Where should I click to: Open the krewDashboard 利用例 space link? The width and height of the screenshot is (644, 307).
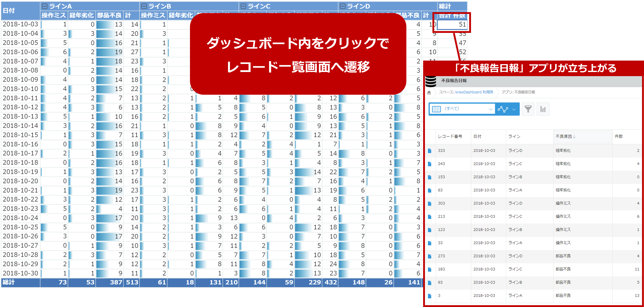(x=474, y=92)
